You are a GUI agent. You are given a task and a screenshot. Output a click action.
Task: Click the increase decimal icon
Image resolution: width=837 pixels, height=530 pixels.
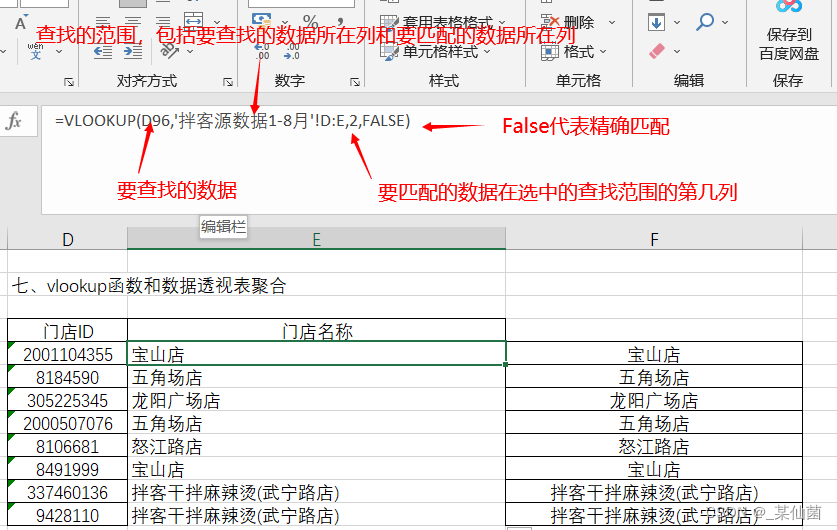(262, 51)
